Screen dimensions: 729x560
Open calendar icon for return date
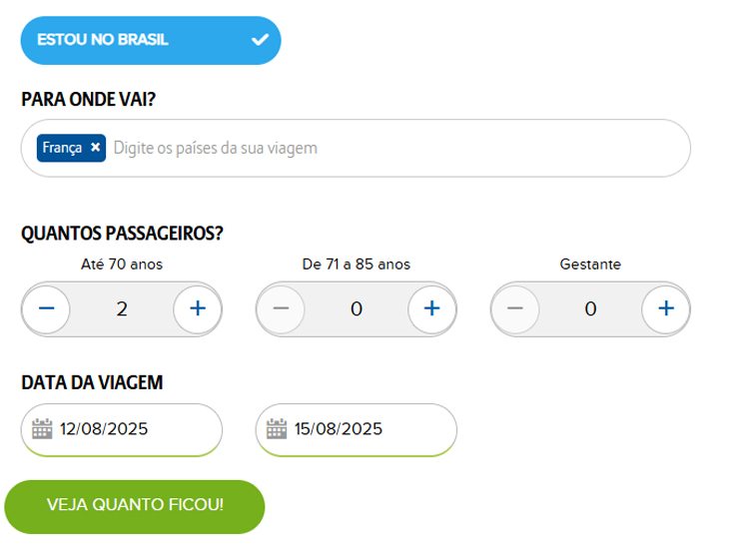(277, 428)
